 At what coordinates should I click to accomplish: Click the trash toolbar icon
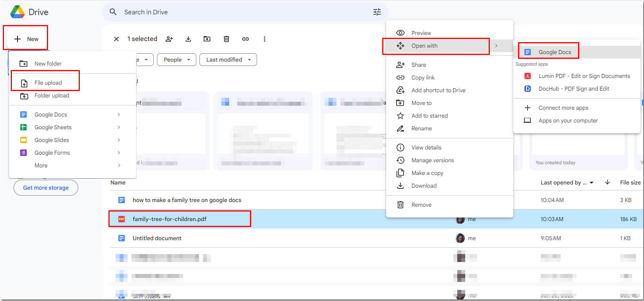[226, 39]
